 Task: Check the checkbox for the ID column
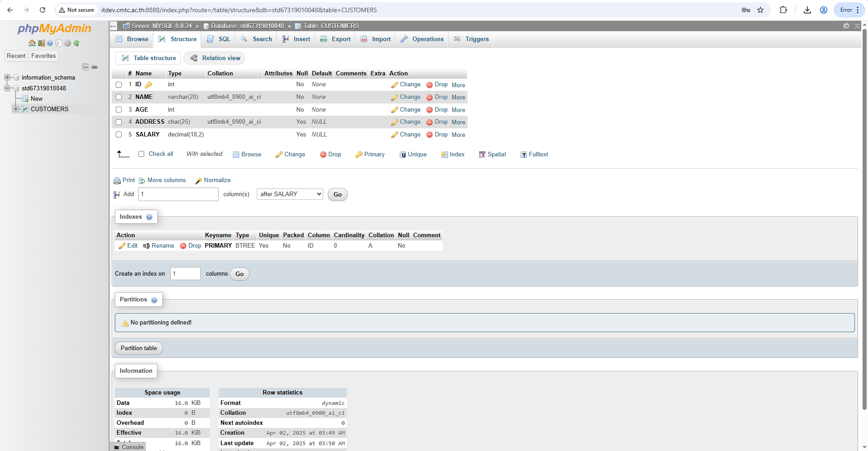click(119, 85)
